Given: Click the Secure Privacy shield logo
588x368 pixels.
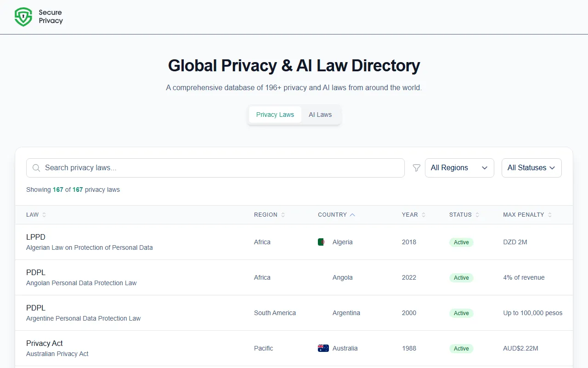Looking at the screenshot, I should [x=23, y=17].
